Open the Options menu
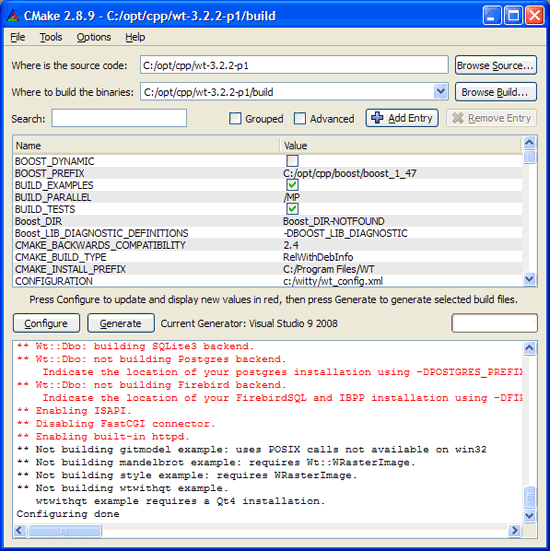Viewport: 550px width, 551px height. [x=94, y=37]
